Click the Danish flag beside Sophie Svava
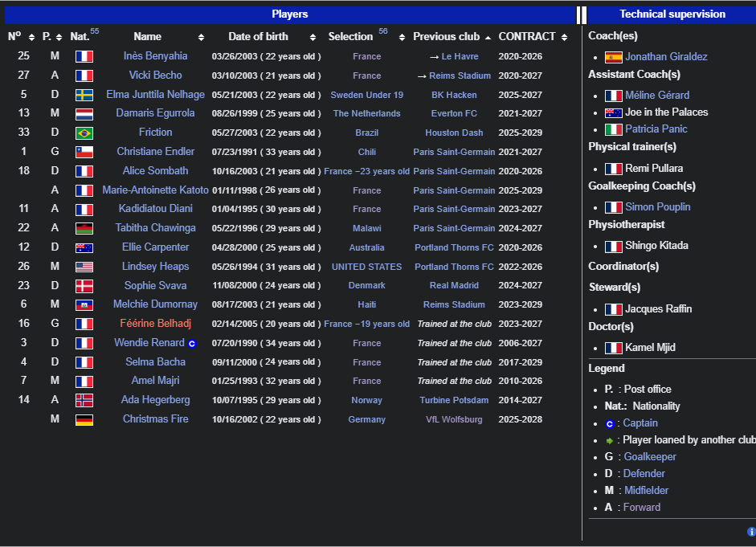 (x=84, y=286)
